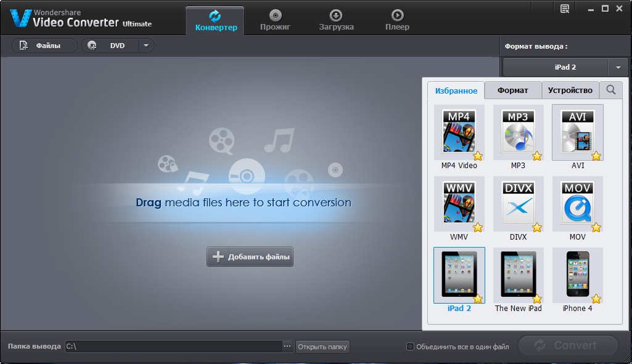Open the Конвертер tab
Viewport: 632px width, 364px height.
pos(215,21)
